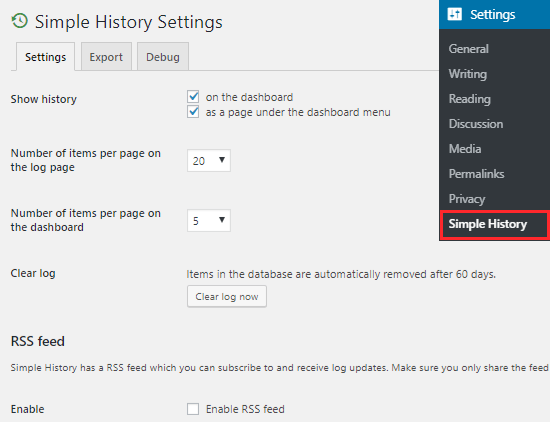Click the Simple History clock icon
This screenshot has width=550, height=422.
pos(20,21)
